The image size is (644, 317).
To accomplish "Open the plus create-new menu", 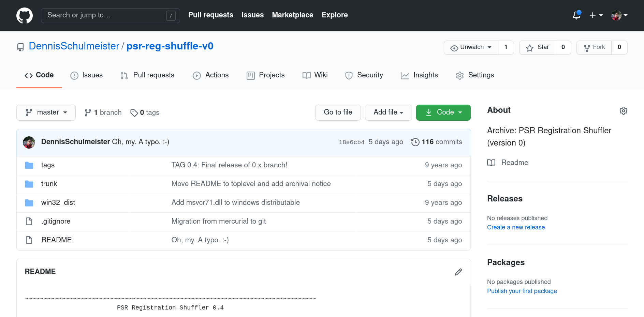I will point(596,15).
